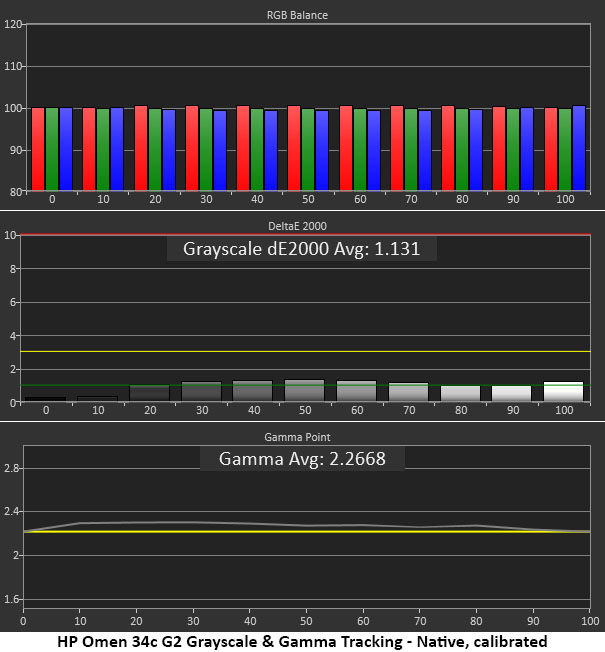Click the 70 label under DeltaE chart
The image size is (605, 652).
(x=409, y=410)
